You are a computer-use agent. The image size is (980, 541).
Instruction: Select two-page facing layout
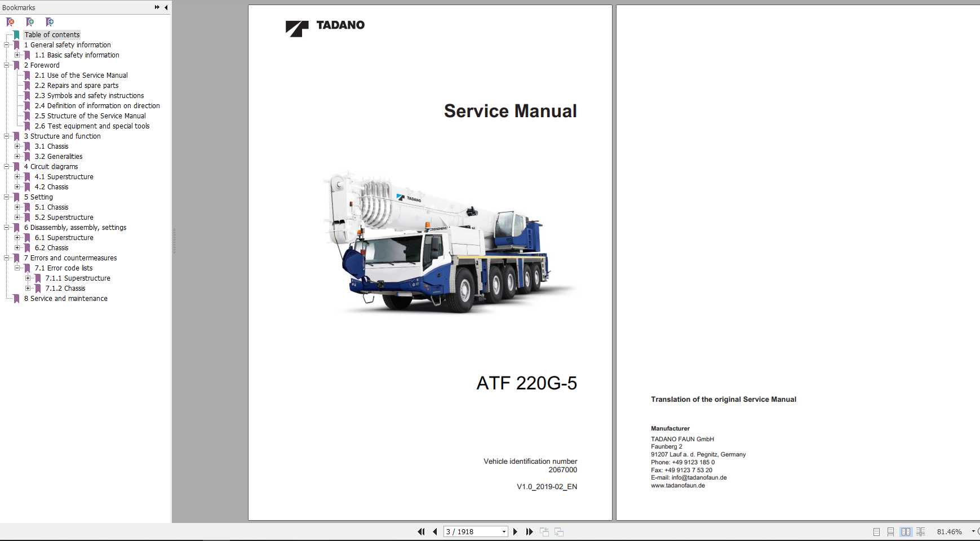[x=906, y=531]
